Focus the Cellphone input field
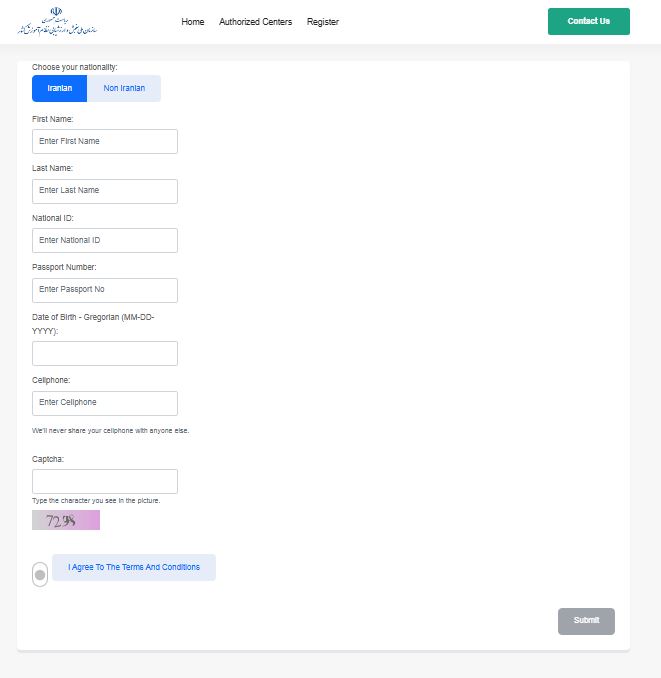 [x=105, y=403]
